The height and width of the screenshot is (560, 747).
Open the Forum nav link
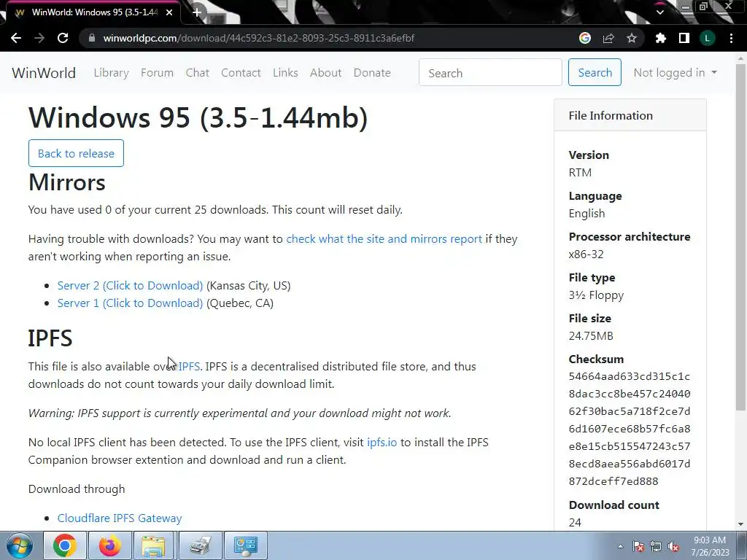[x=158, y=73]
